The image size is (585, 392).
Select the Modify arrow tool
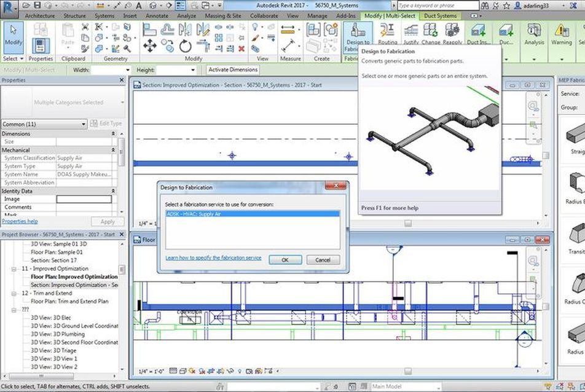(14, 37)
